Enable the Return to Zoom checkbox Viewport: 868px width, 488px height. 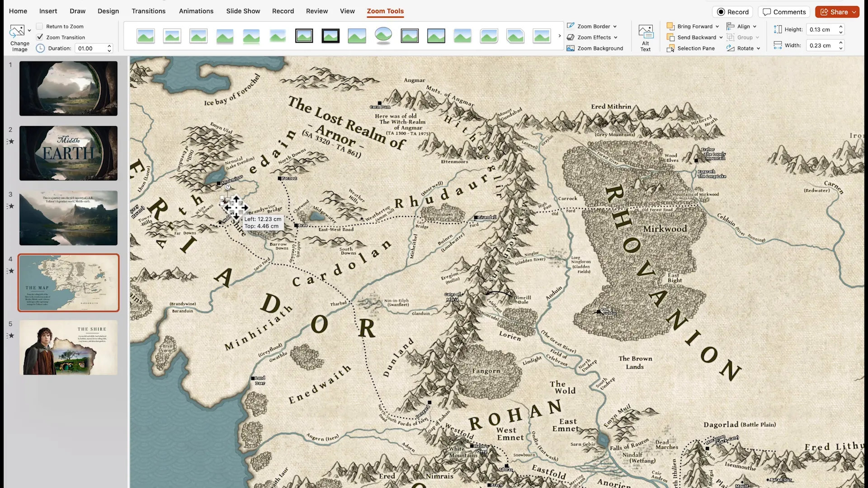pyautogui.click(x=40, y=27)
